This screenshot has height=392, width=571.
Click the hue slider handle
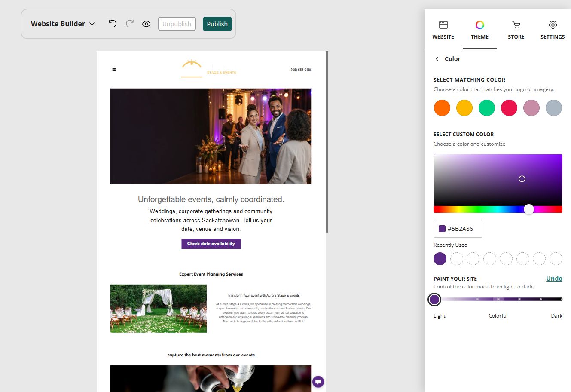529,209
